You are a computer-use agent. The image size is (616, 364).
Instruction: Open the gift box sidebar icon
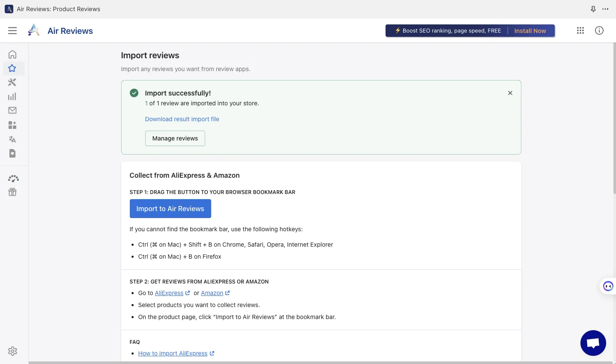pyautogui.click(x=12, y=192)
